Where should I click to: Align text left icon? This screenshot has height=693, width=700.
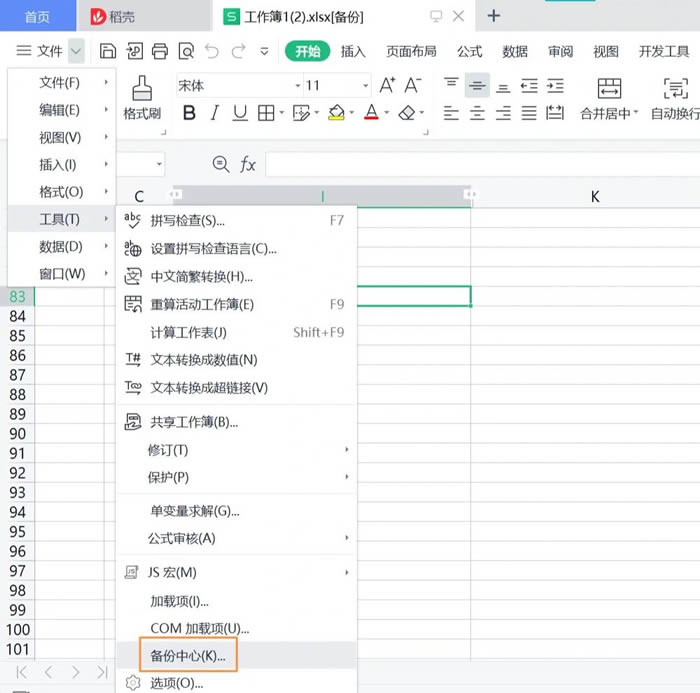pyautogui.click(x=451, y=113)
